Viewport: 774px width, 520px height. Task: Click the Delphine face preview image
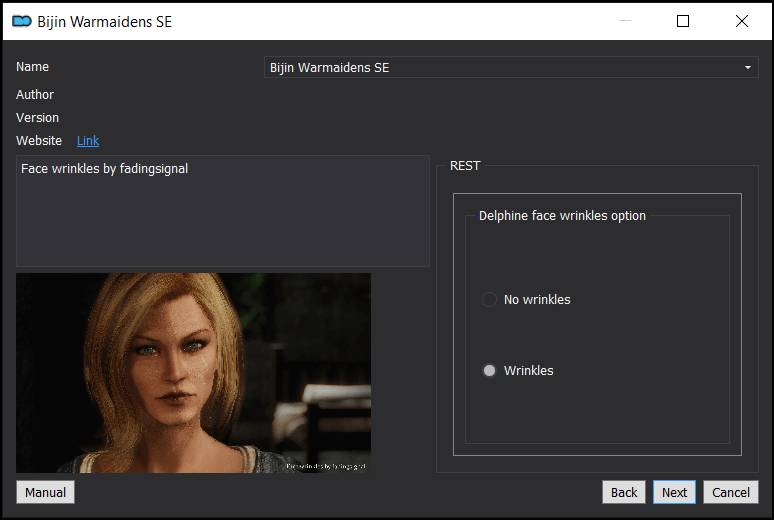coord(194,373)
